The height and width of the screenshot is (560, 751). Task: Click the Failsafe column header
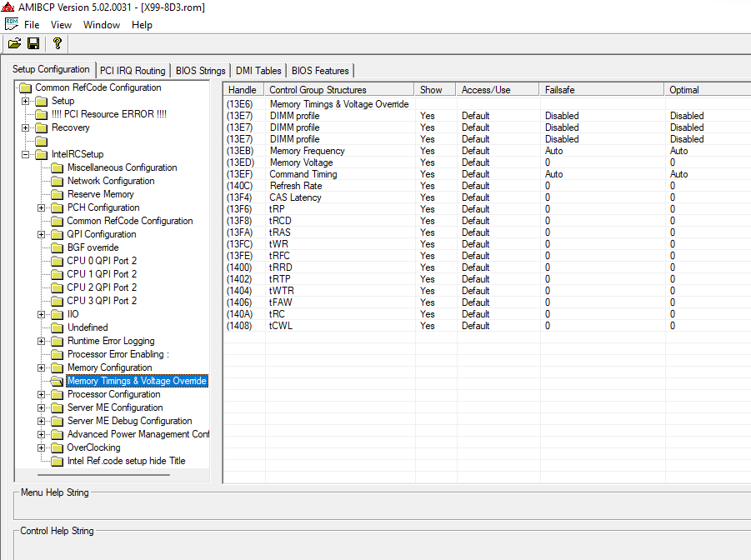tap(602, 89)
